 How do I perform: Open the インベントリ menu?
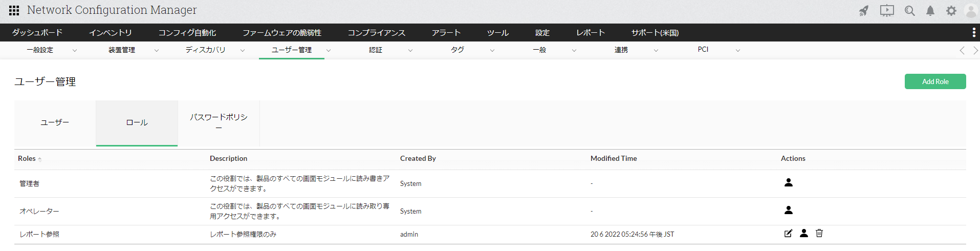click(111, 33)
